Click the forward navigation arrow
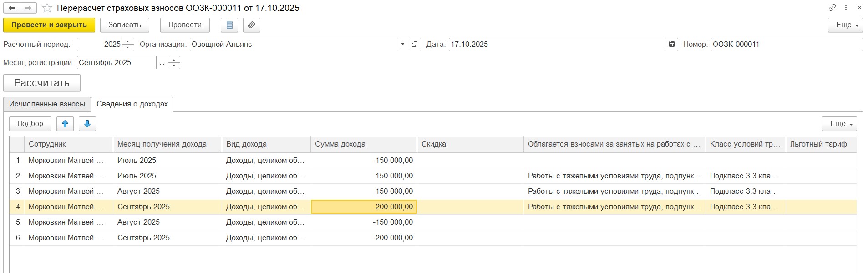This screenshot has height=273, width=868. pos(28,8)
